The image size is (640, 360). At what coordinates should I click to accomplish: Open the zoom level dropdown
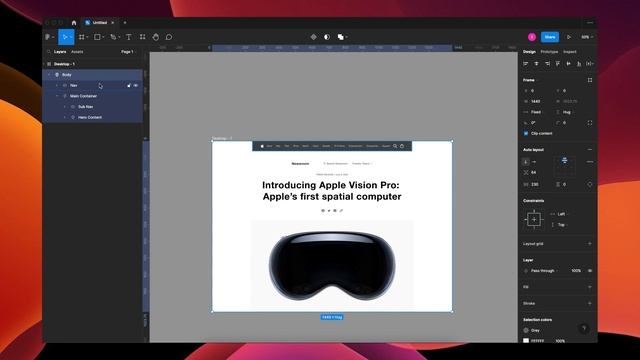587,37
